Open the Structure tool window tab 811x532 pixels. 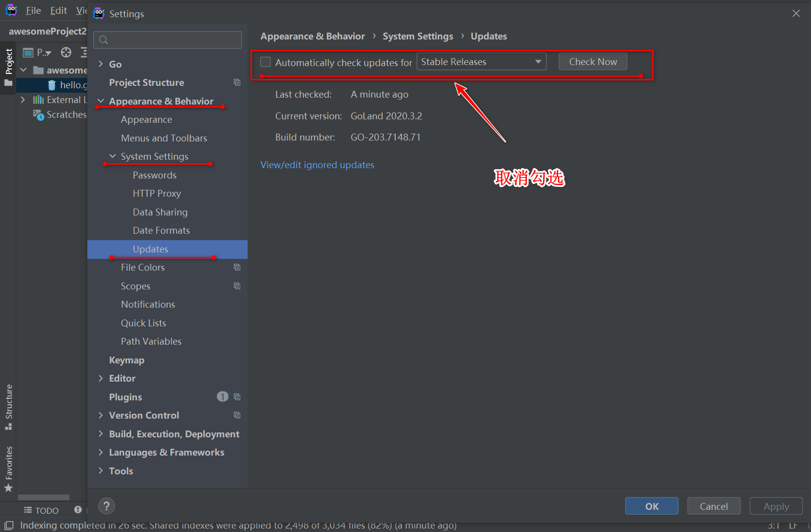(8, 407)
